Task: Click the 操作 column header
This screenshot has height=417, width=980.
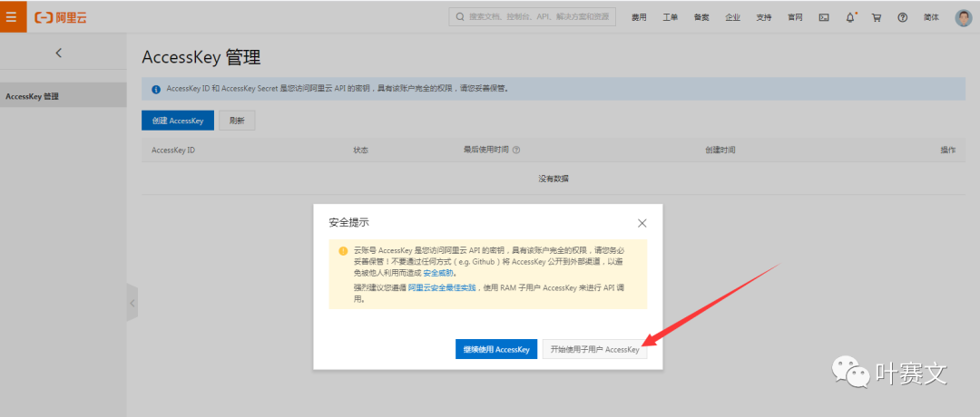Action: coord(948,150)
